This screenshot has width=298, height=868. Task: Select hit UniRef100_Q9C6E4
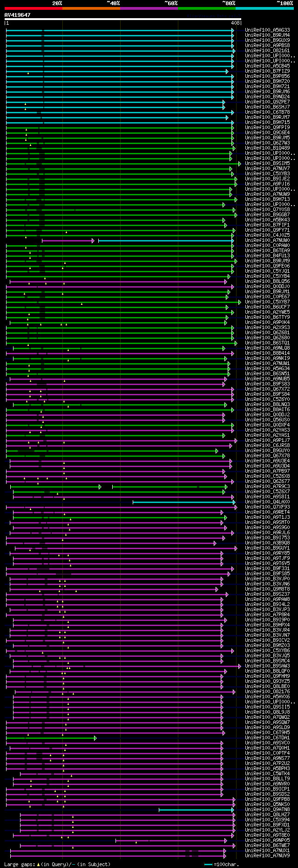tap(267, 133)
